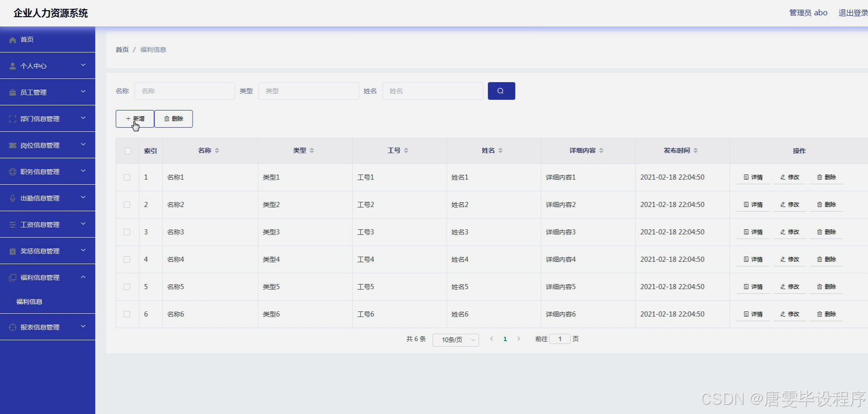
Task: Open 工资信息管理 sidebar menu
Action: coord(47,225)
